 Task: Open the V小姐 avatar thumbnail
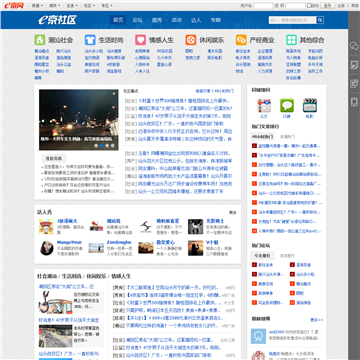195,248
